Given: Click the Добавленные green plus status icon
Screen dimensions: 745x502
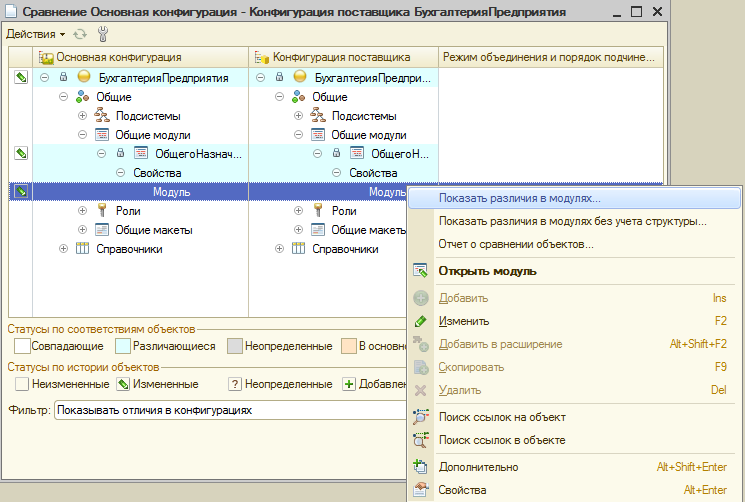Looking at the screenshot, I should (349, 384).
